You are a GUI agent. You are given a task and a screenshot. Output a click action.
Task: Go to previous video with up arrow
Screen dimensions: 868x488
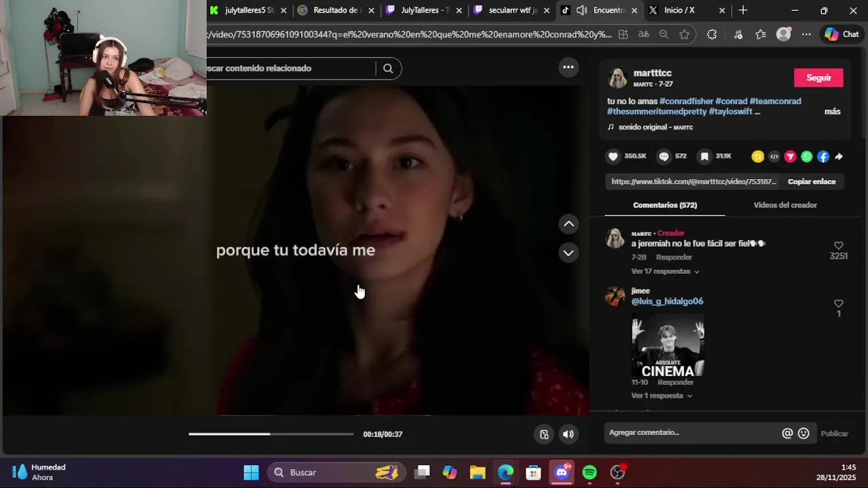(569, 224)
